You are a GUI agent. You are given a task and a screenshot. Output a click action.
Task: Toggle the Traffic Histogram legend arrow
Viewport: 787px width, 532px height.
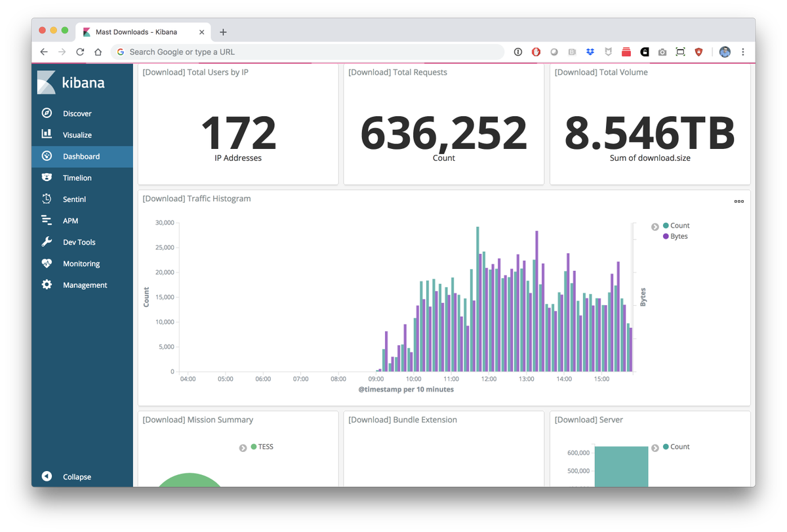(x=655, y=227)
